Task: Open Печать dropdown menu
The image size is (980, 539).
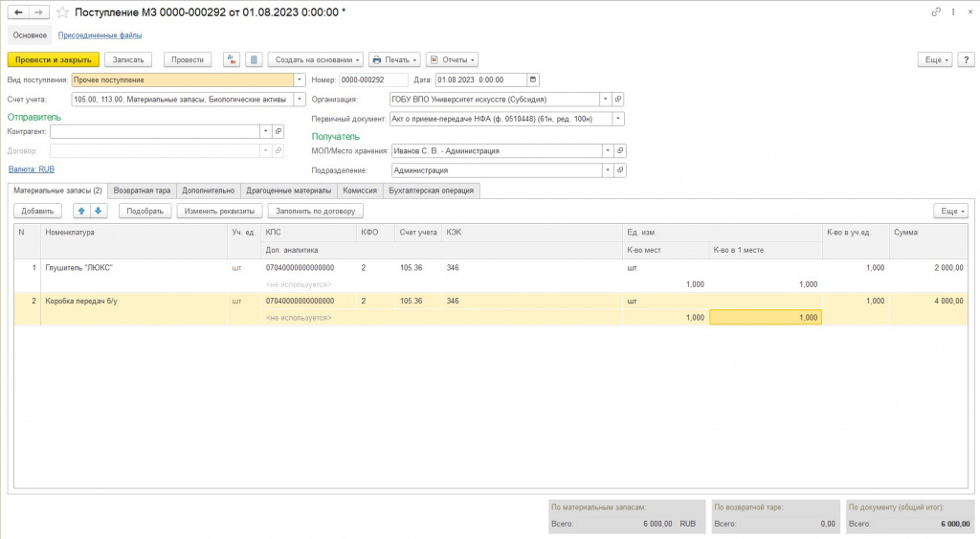Action: click(x=394, y=60)
